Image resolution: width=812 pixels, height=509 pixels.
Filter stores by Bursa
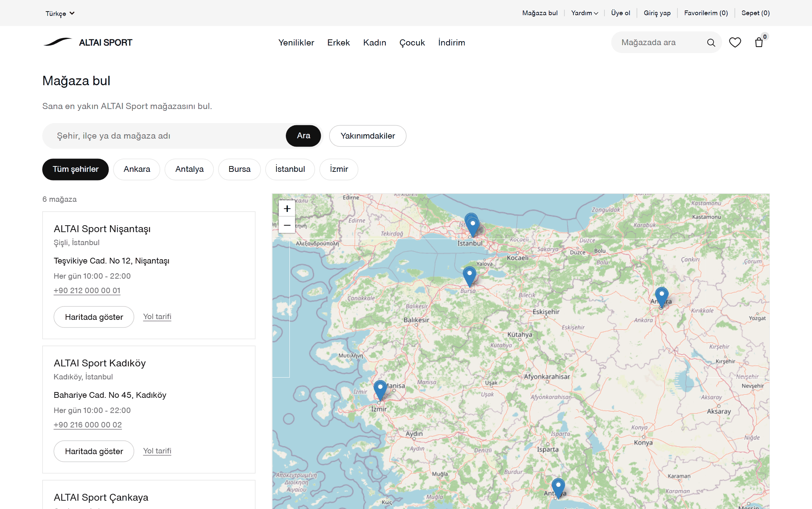[x=240, y=169]
